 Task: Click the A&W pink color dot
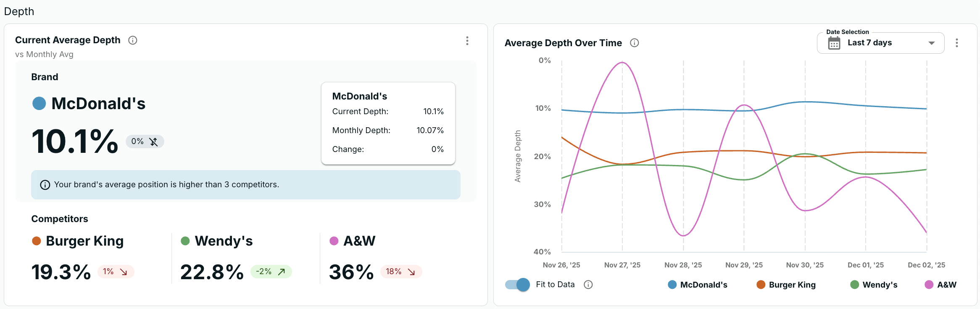[x=334, y=241]
